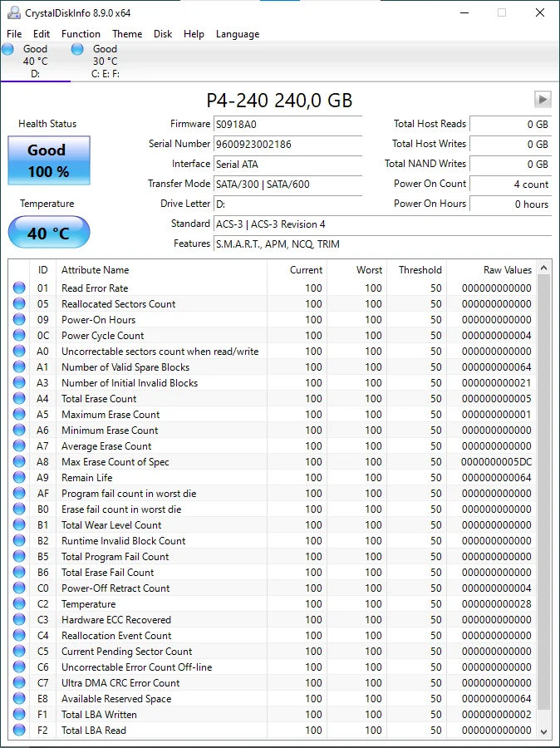Click the status icon for Temperature attribute

point(19,603)
